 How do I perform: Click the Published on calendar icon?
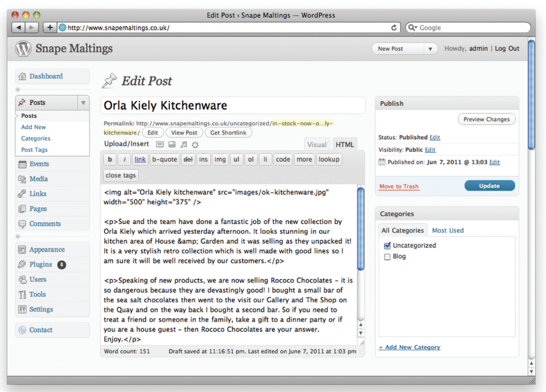(382, 162)
